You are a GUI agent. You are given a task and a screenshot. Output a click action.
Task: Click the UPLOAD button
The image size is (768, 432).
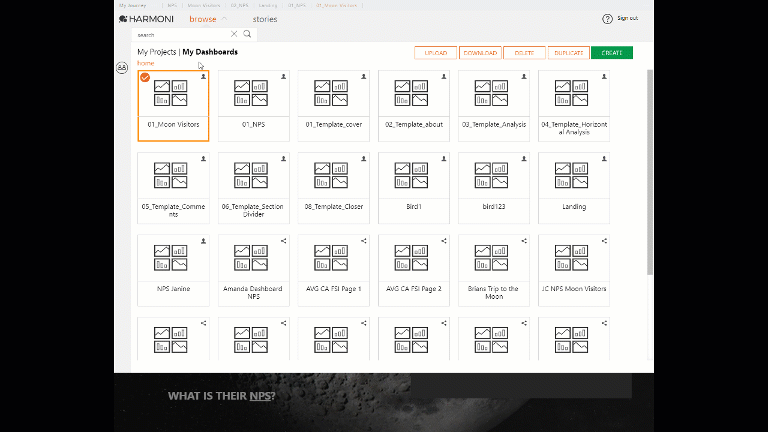[435, 53]
